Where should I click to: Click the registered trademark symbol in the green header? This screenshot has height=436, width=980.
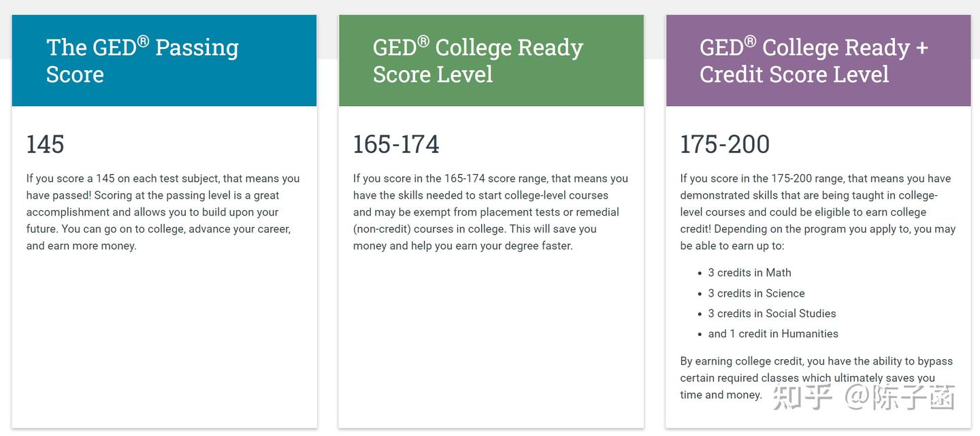tap(423, 41)
